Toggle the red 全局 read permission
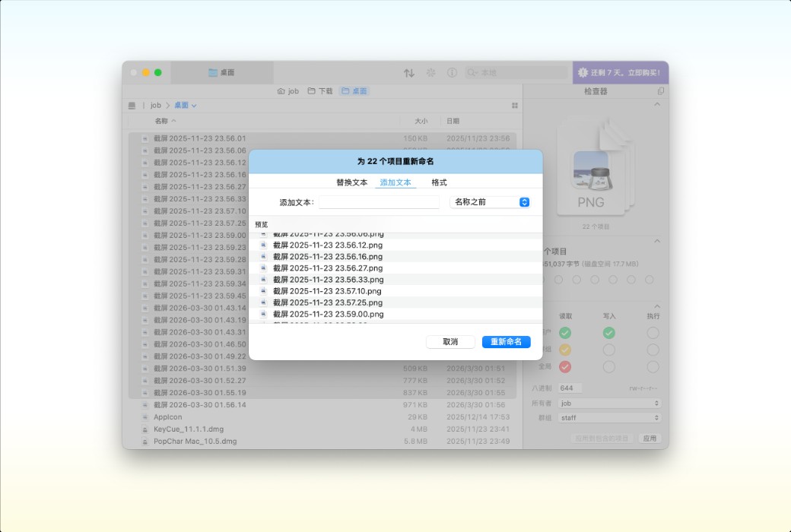 [x=564, y=366]
